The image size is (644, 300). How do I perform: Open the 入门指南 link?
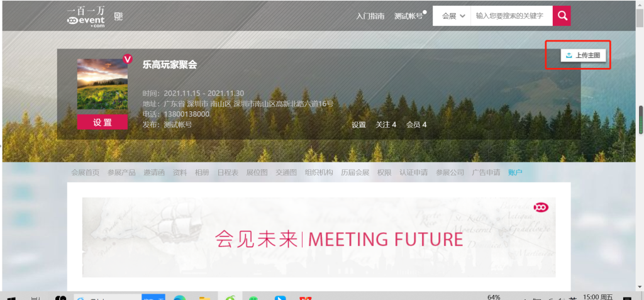(370, 16)
